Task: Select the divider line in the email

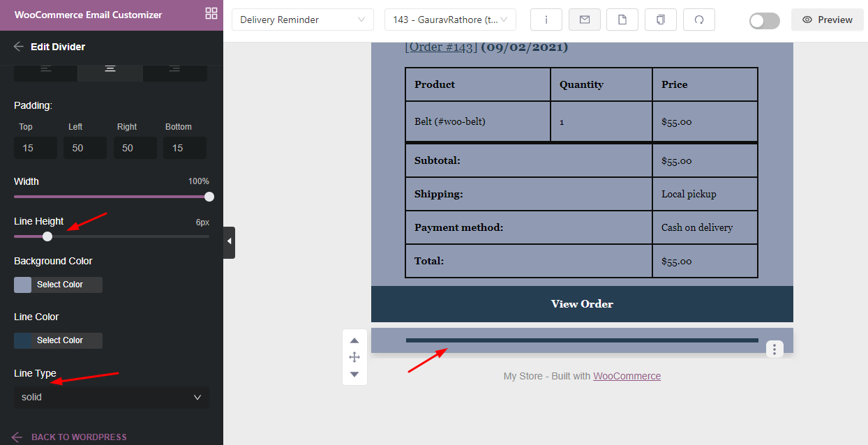Action: [582, 340]
